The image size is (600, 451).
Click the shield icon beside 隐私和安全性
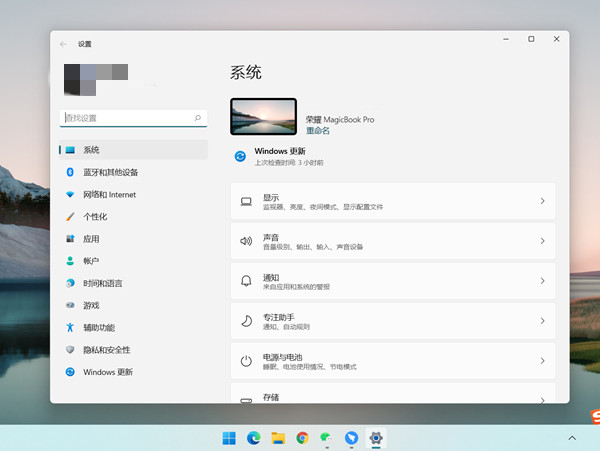(70, 350)
